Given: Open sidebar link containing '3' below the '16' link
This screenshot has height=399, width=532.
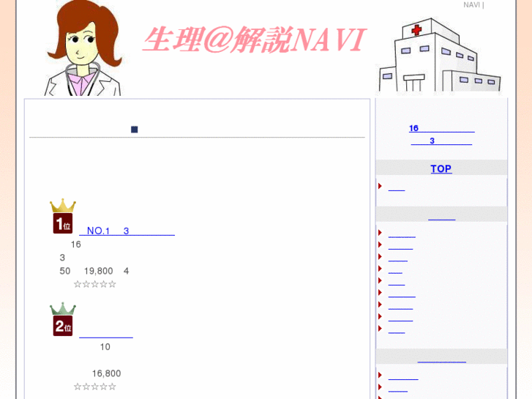Looking at the screenshot, I should (441, 141).
